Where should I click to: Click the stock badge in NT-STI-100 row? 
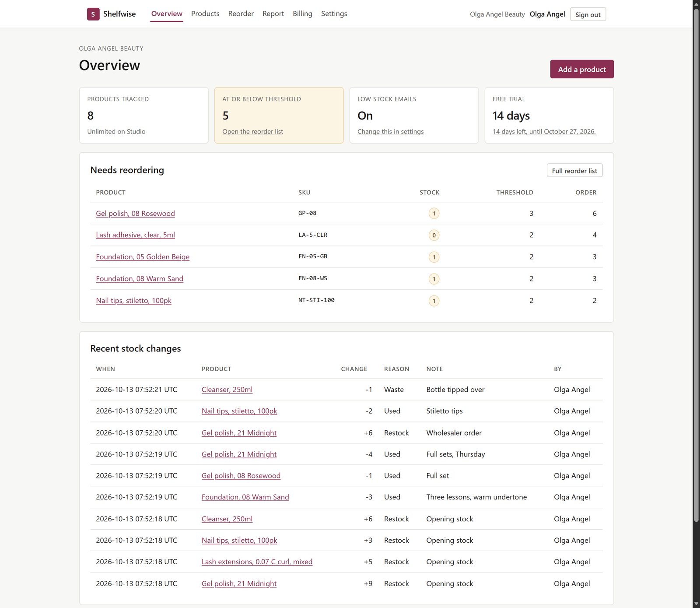tap(434, 301)
